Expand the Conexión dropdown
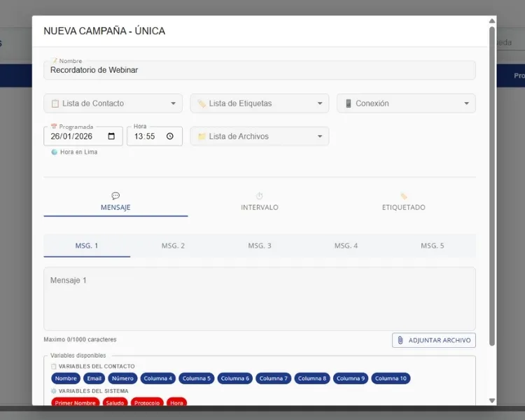 point(406,104)
